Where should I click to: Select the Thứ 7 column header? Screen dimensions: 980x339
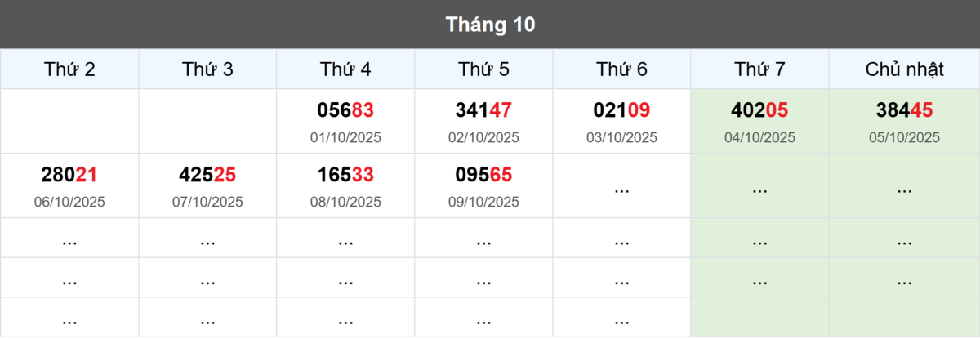point(759,69)
